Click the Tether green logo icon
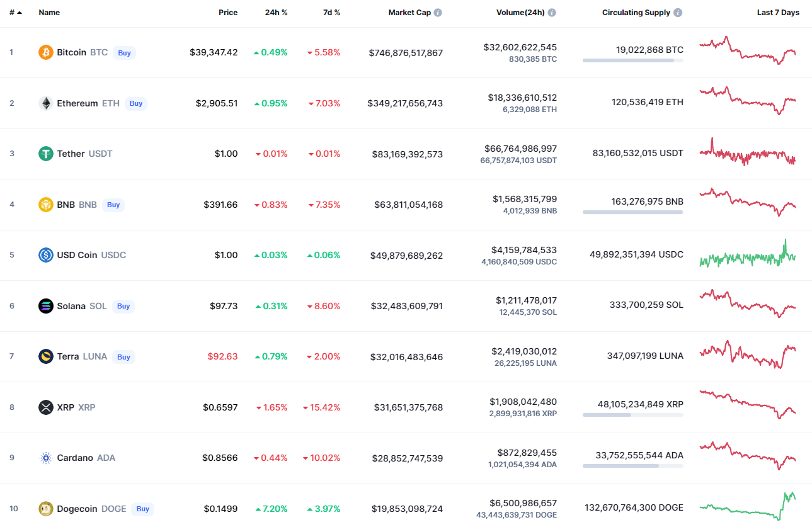Screen dimensions: 812x527 (x=46, y=154)
